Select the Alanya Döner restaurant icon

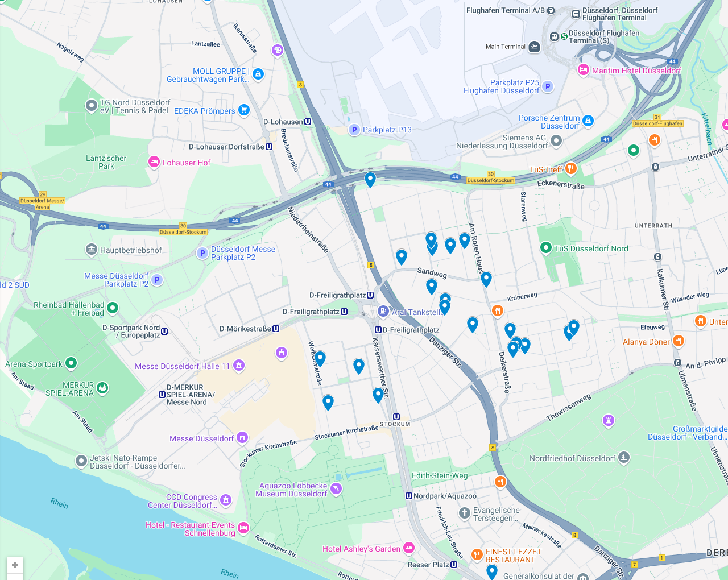[678, 341]
